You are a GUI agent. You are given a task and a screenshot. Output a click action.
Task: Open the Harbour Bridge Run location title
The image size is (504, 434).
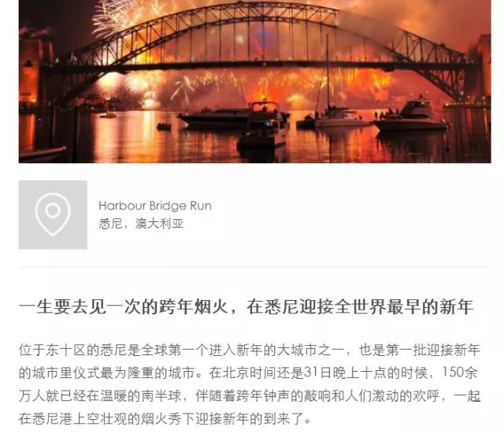(155, 206)
